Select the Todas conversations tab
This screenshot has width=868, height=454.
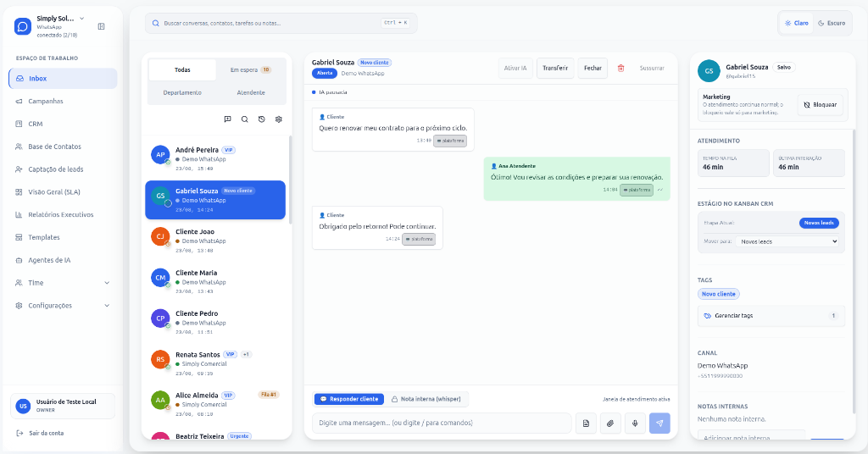[x=183, y=69]
